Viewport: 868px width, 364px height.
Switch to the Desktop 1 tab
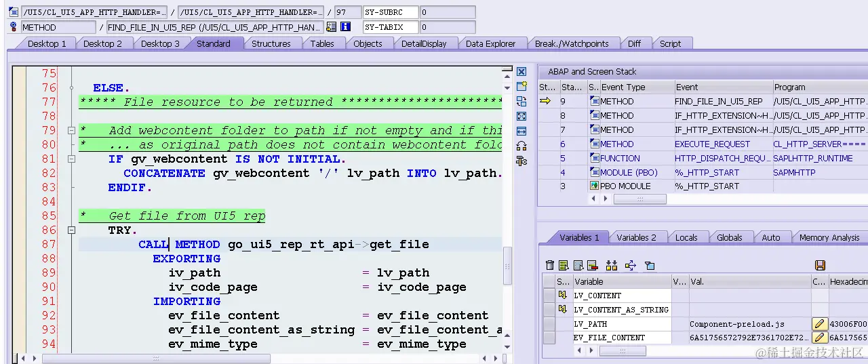[x=47, y=43]
